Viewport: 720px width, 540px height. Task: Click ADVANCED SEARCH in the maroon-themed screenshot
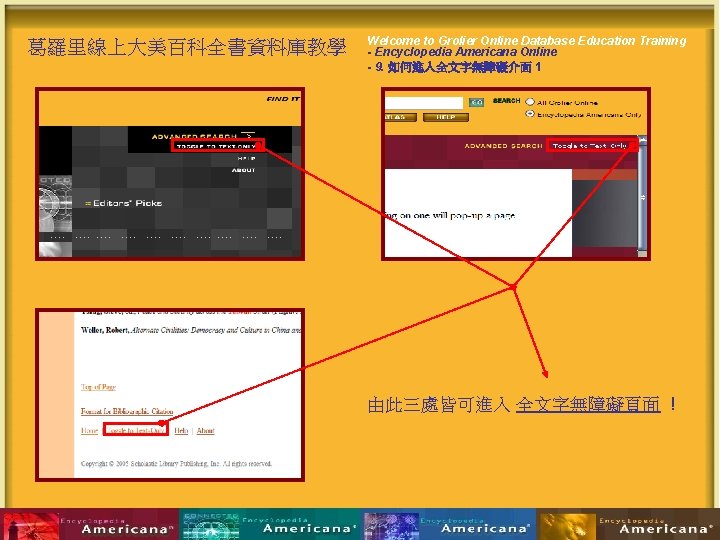[503, 146]
